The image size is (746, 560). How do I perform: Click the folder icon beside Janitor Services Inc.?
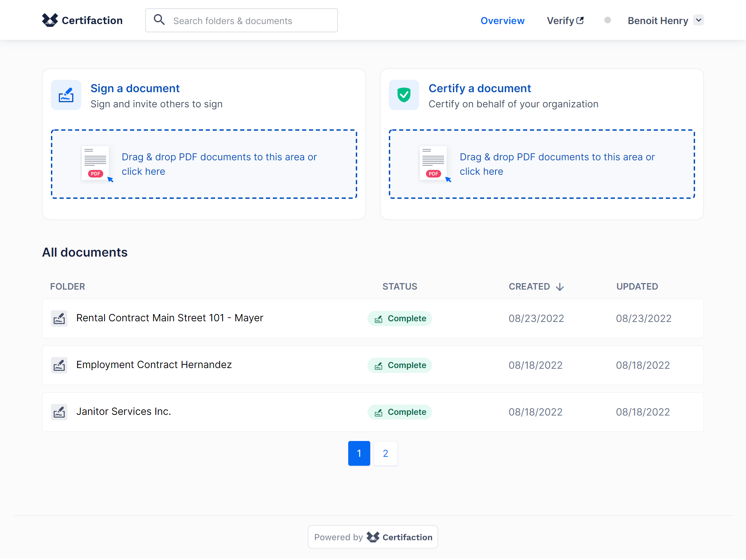point(59,412)
